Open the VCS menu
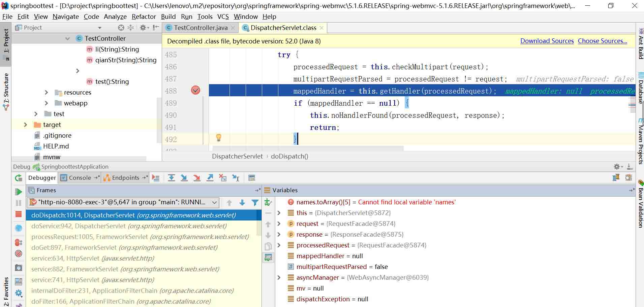644x307 pixels. coord(223,16)
